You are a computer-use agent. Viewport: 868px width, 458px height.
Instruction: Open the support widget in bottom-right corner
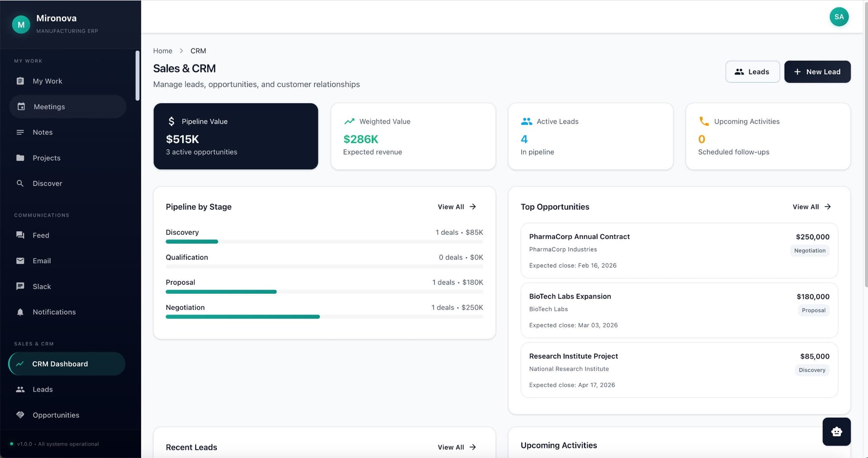click(836, 431)
